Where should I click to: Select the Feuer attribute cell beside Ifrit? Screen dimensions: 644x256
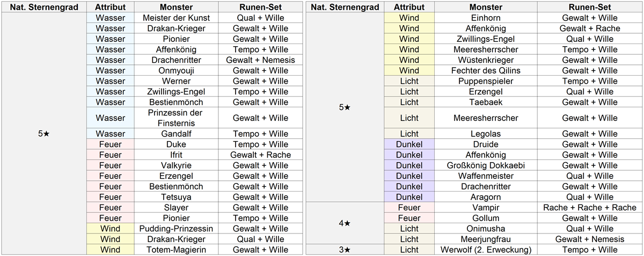(x=110, y=155)
